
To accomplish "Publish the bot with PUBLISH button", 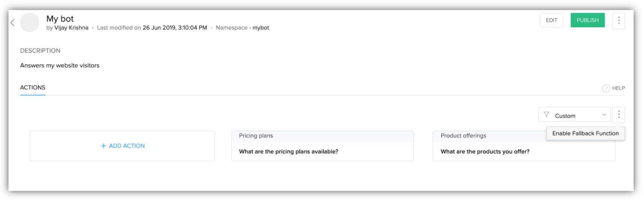I will [588, 20].
